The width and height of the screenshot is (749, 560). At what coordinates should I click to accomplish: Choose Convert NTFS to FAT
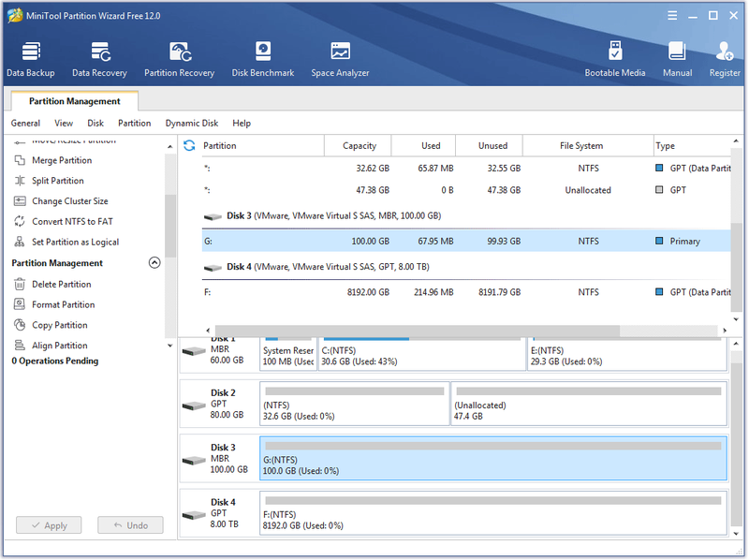click(x=72, y=222)
